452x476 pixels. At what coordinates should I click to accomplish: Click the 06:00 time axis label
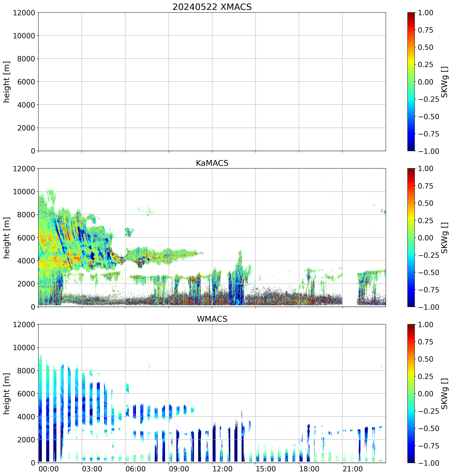tap(136, 469)
